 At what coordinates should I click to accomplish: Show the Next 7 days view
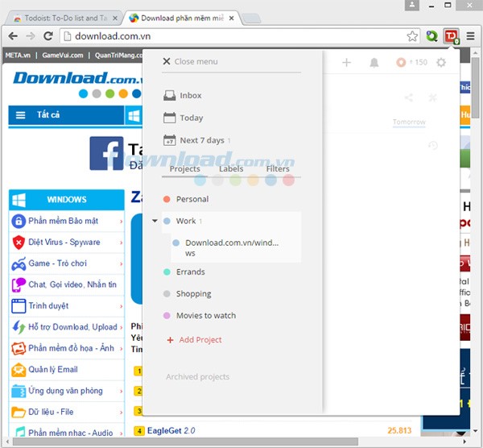201,140
